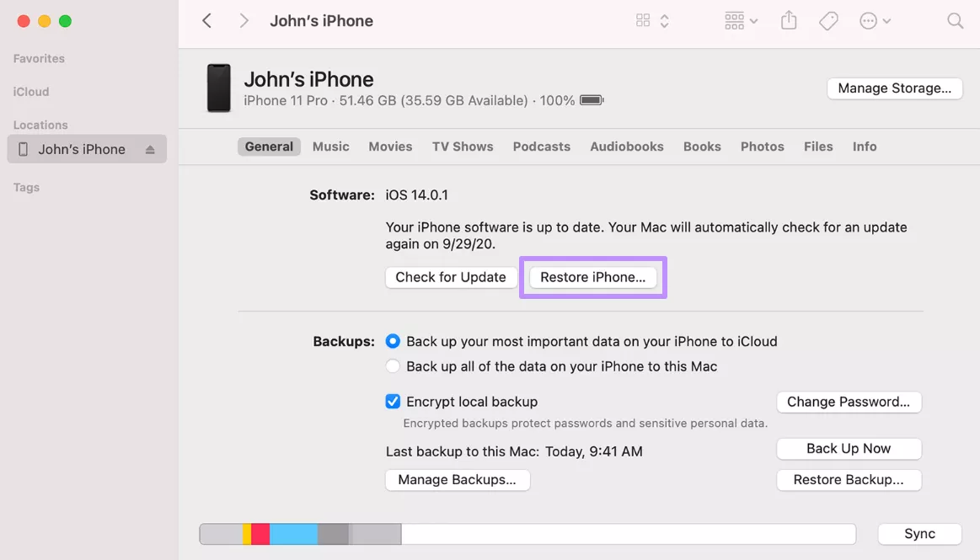Viewport: 980px width, 560px height.
Task: Click Back Up Now
Action: pyautogui.click(x=848, y=449)
